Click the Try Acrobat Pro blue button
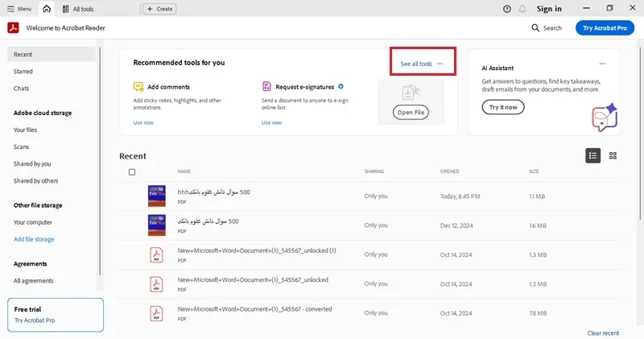644x339 pixels. coord(605,28)
